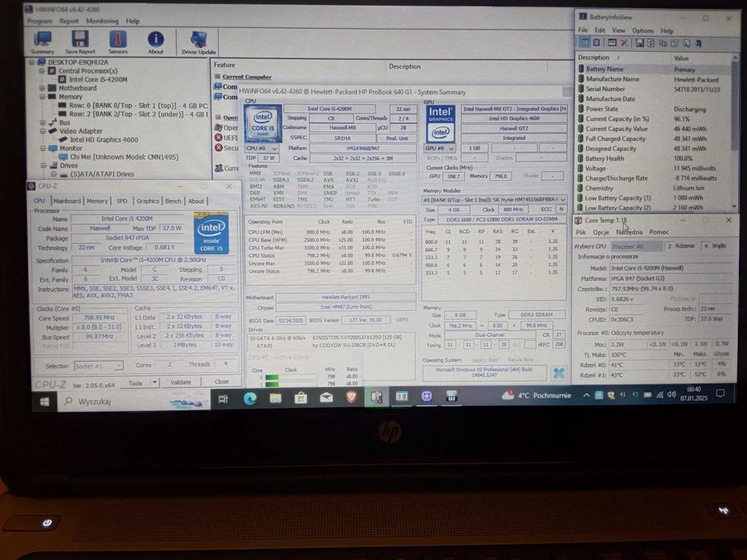Collapse the DESKTOP-E9QHU2A tree root
Screen dimensions: 747x560
tap(31, 62)
